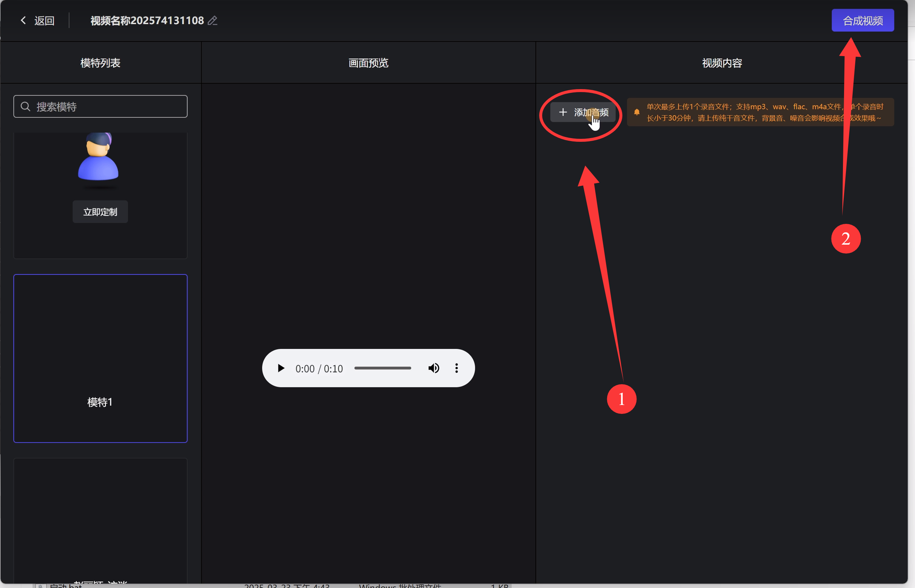Screen dimensions: 915x588
Task: Select the 视频内容 header
Action: (x=722, y=63)
